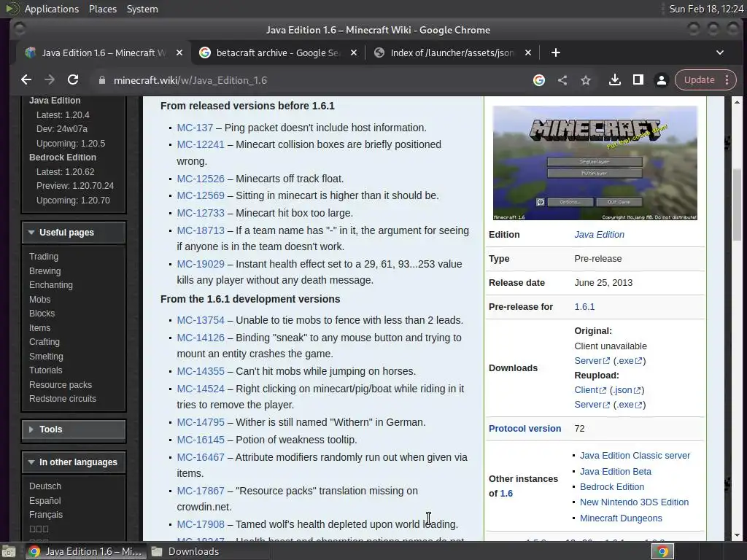
Task: Click the Google icon in address bar
Action: [539, 80]
